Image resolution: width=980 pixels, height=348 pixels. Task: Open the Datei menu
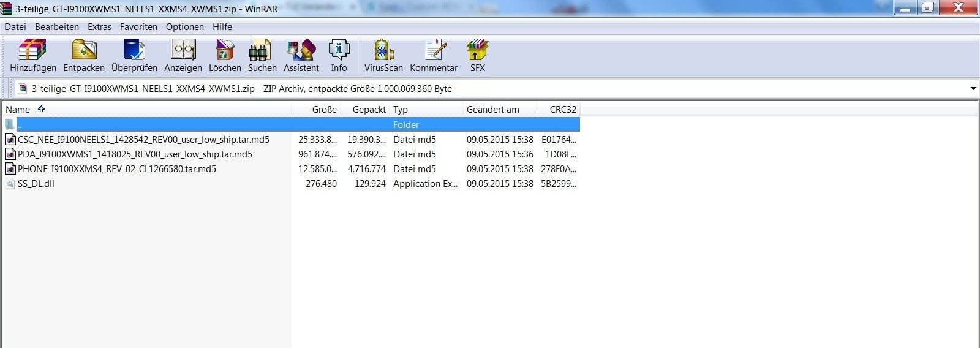[15, 27]
